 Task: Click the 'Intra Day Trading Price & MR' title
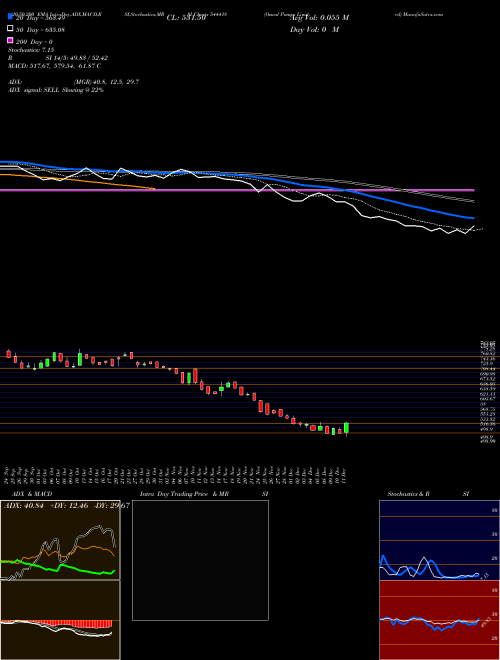pyautogui.click(x=184, y=494)
